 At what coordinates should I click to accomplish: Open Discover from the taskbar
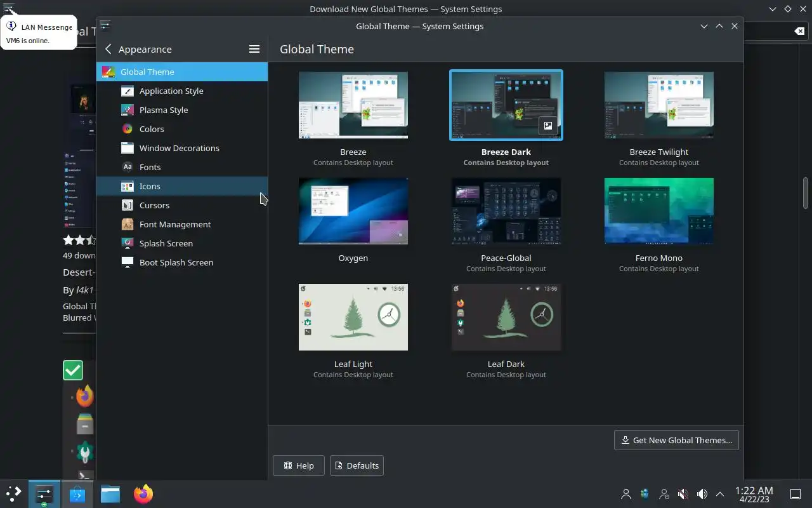tap(77, 494)
